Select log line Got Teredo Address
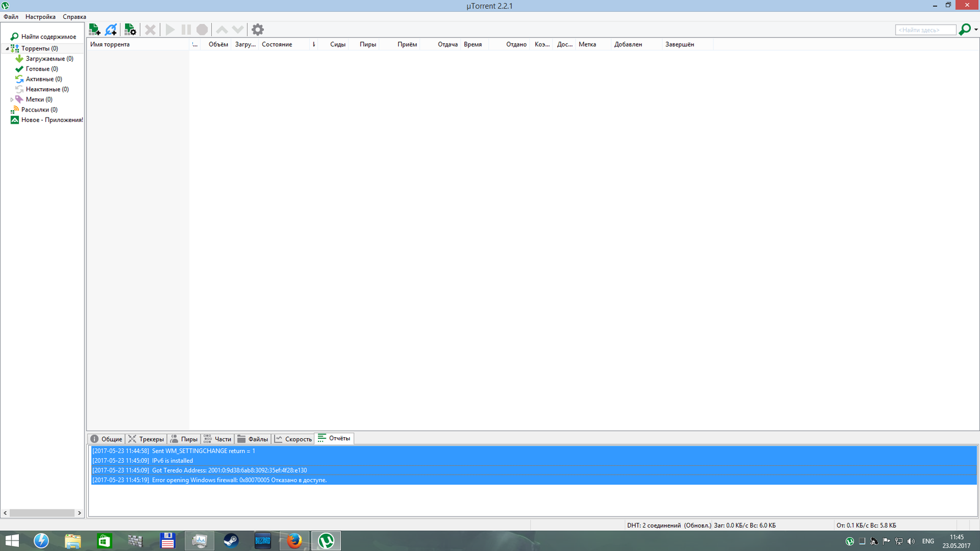The width and height of the screenshot is (980, 551). [x=533, y=470]
